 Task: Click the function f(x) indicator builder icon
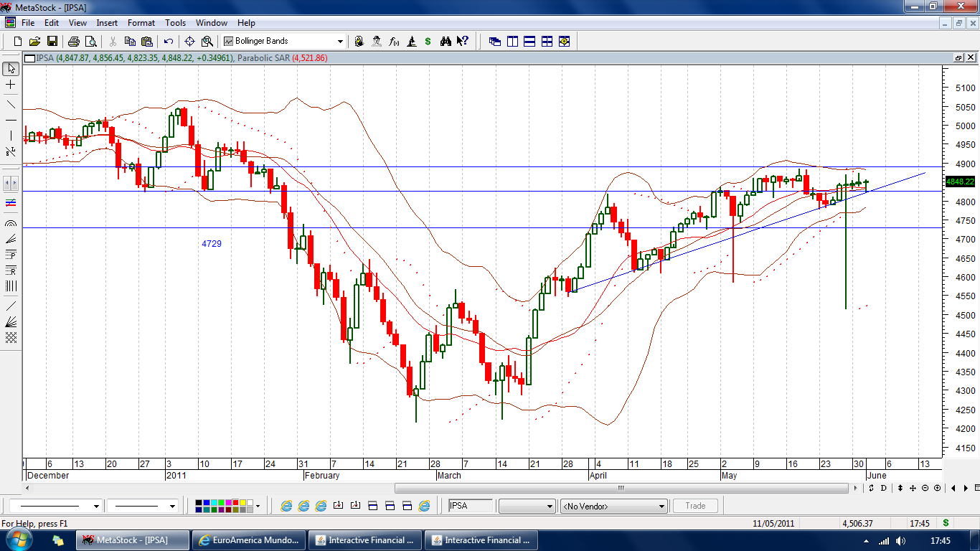tap(394, 42)
